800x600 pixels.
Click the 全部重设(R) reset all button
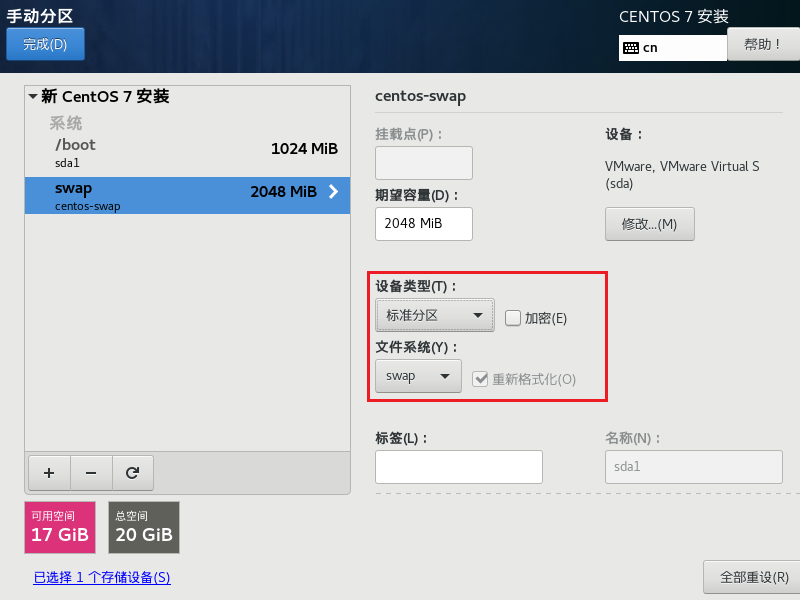752,577
